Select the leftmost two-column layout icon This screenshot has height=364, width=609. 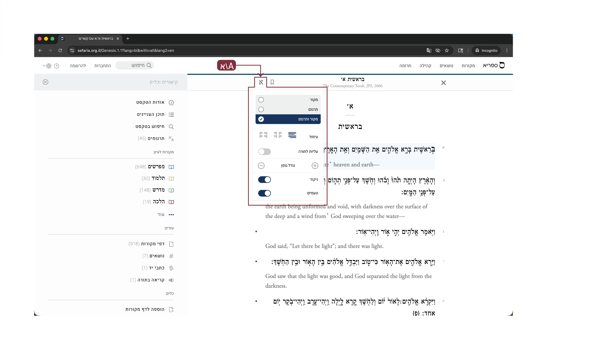(x=263, y=135)
